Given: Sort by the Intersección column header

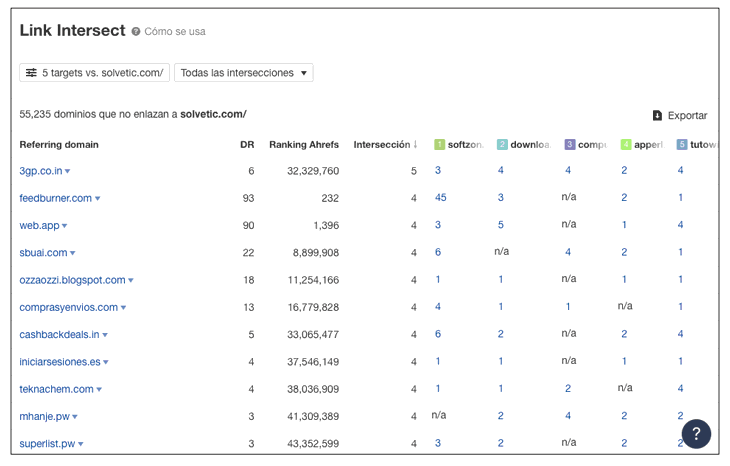Looking at the screenshot, I should pos(385,145).
